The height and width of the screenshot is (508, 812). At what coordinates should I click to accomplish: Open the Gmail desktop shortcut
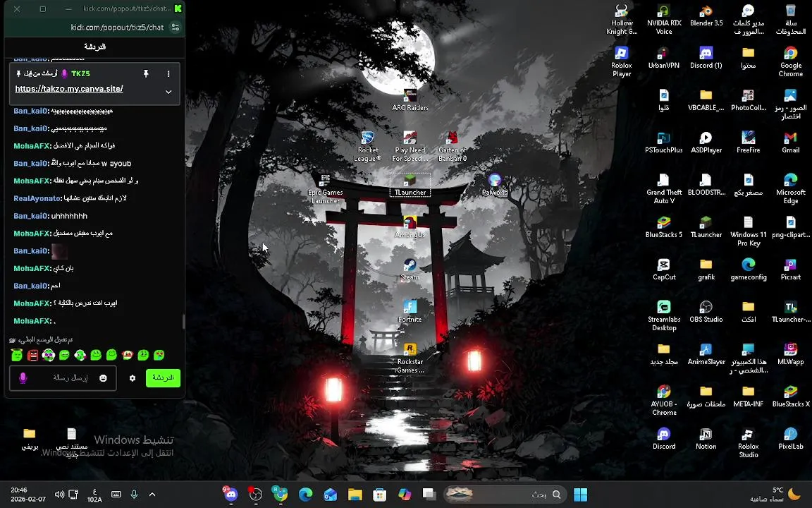coord(790,142)
